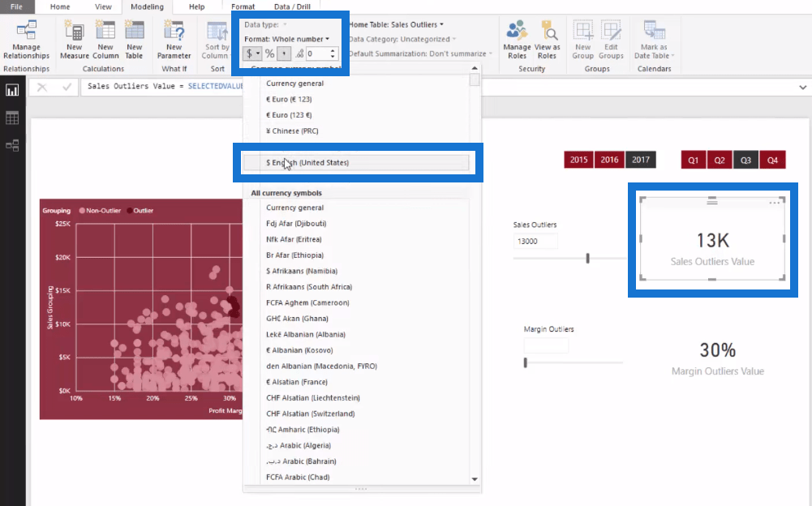Create a New Table
Screen dimensions: 812x506
point(134,40)
